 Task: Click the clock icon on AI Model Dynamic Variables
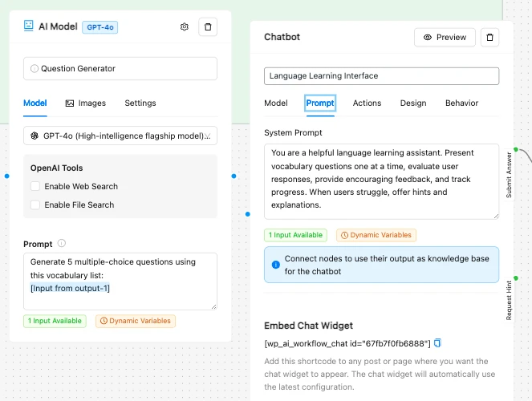tap(104, 321)
